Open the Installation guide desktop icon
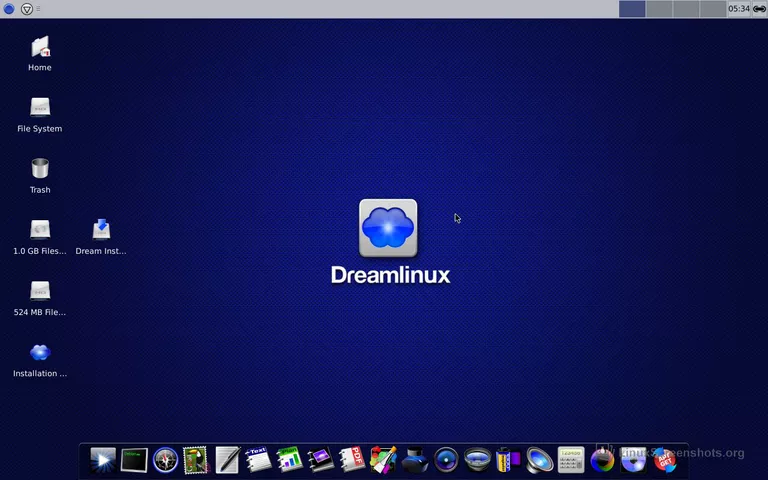Viewport: 768px width, 480px height. tap(40, 352)
